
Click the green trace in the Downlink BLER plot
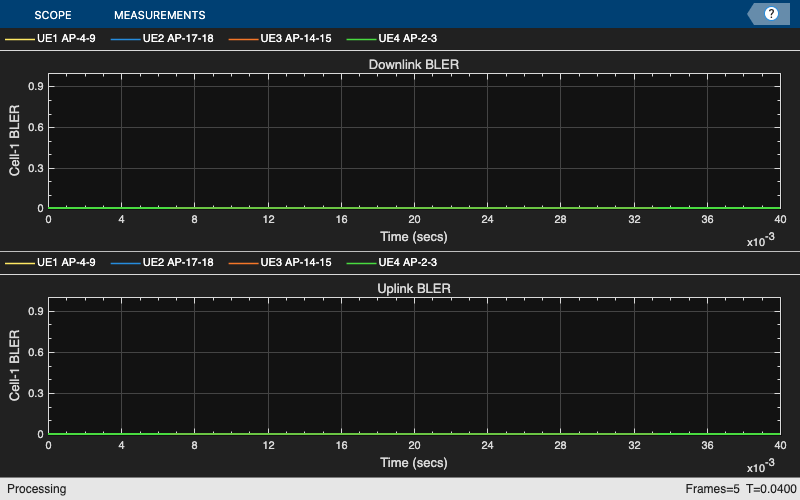point(414,208)
